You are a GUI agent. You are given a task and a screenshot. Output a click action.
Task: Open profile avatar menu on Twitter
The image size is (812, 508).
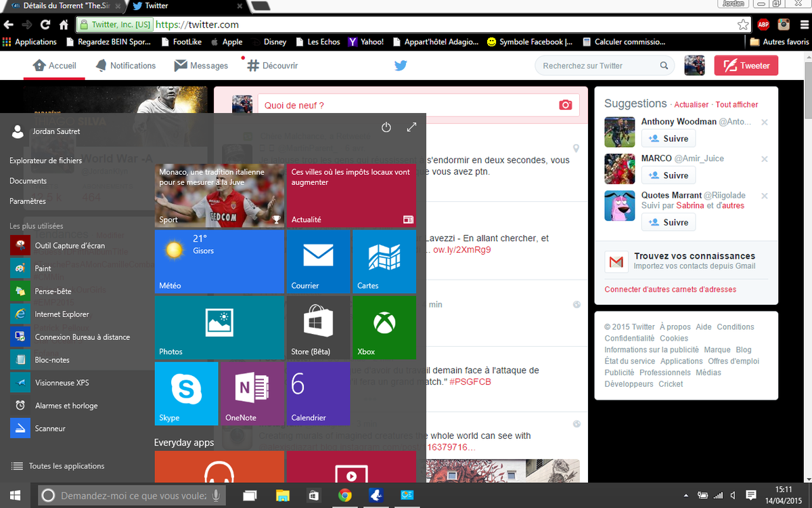point(694,66)
